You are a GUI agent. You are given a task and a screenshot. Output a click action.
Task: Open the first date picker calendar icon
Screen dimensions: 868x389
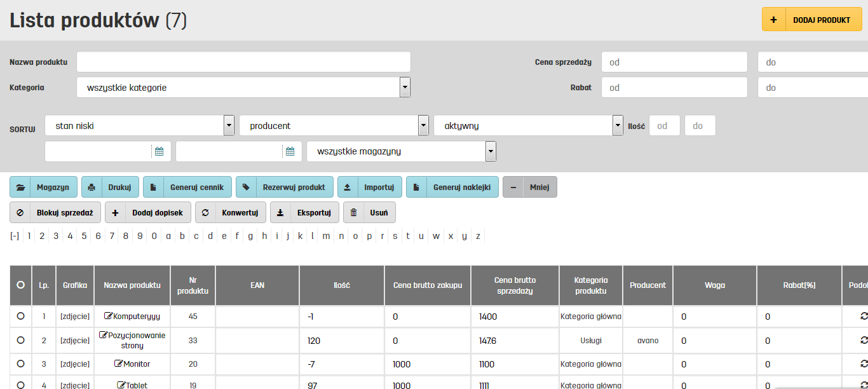pyautogui.click(x=159, y=152)
